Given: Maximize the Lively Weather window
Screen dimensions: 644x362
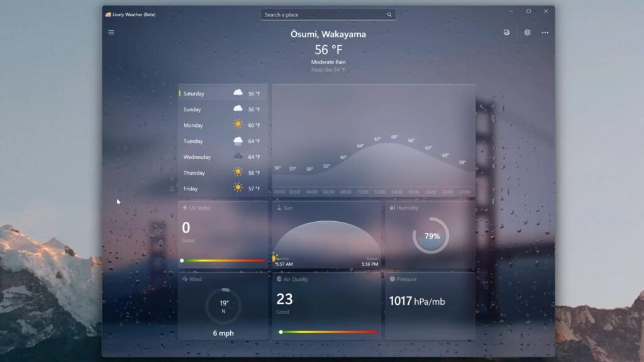Looking at the screenshot, I should tap(528, 11).
